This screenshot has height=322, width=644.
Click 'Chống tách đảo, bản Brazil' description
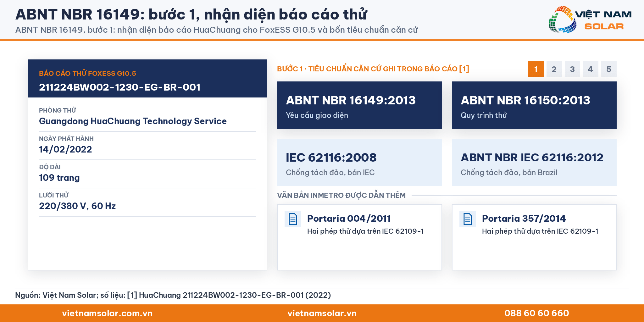pos(509,173)
